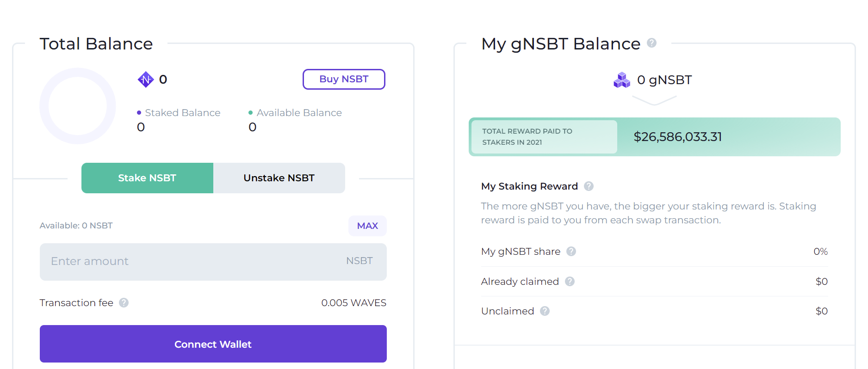Click the help icon beside My gNSBT Balance
The image size is (868, 369).
point(651,43)
